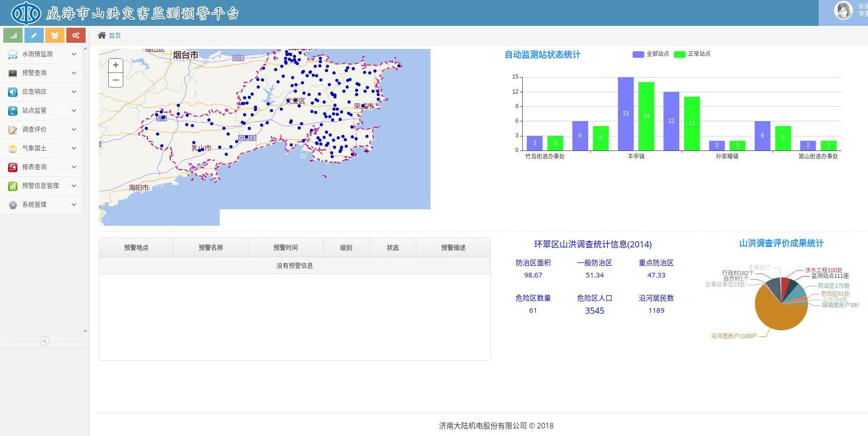Open the 站点监管 sidebar menu item
Viewport: 868px width, 436px height.
(x=34, y=111)
